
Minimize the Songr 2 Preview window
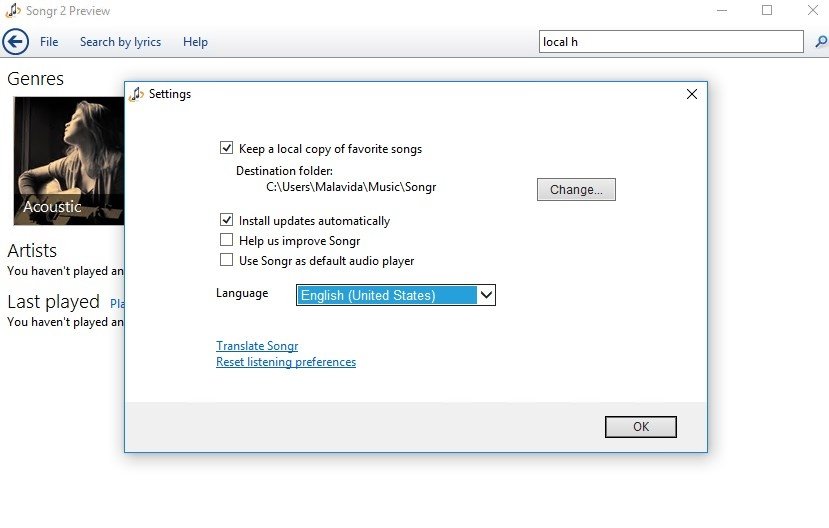[x=722, y=10]
